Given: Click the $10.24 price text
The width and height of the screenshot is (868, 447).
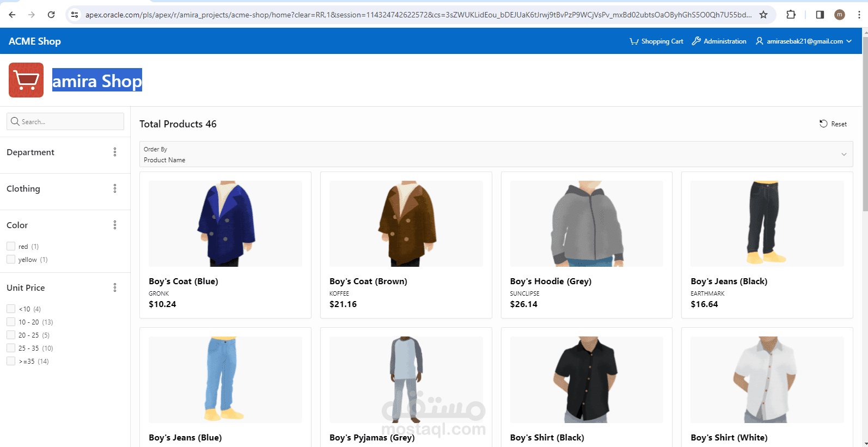Looking at the screenshot, I should (162, 304).
